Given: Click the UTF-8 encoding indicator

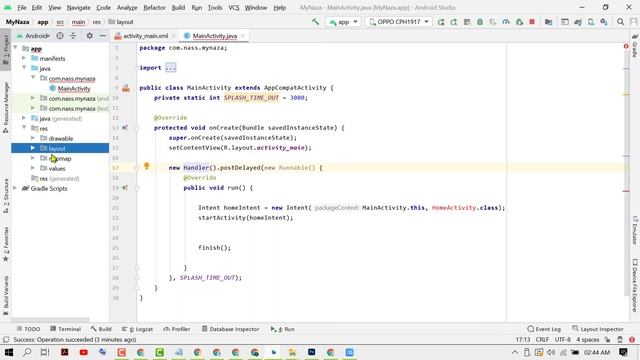Looking at the screenshot, I should point(562,340).
